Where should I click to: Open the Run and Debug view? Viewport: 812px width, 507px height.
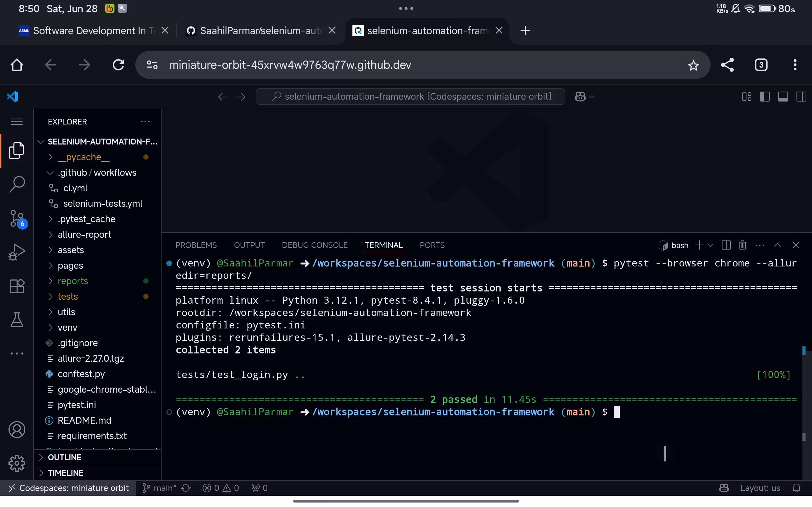17,252
